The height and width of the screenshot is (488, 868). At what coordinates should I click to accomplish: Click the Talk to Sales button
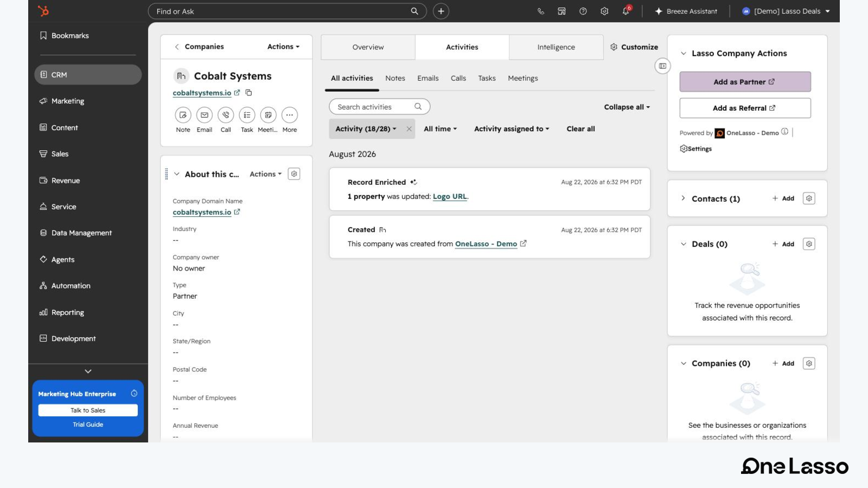click(88, 410)
